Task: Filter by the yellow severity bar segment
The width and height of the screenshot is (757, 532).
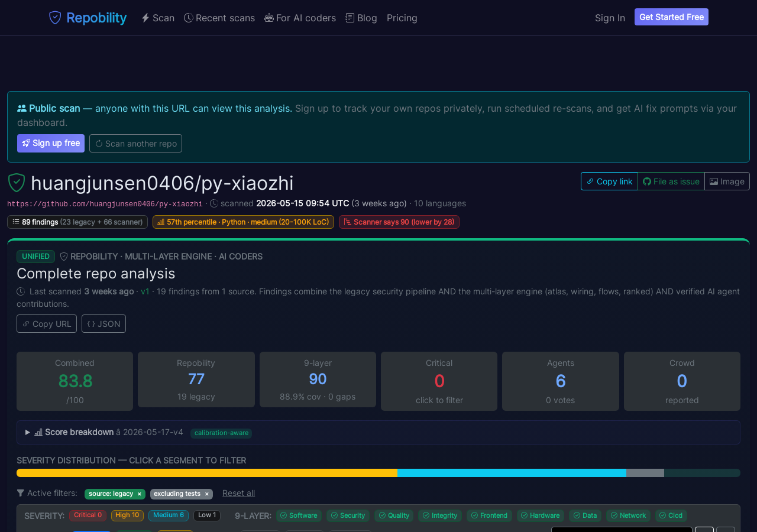Action: point(207,473)
